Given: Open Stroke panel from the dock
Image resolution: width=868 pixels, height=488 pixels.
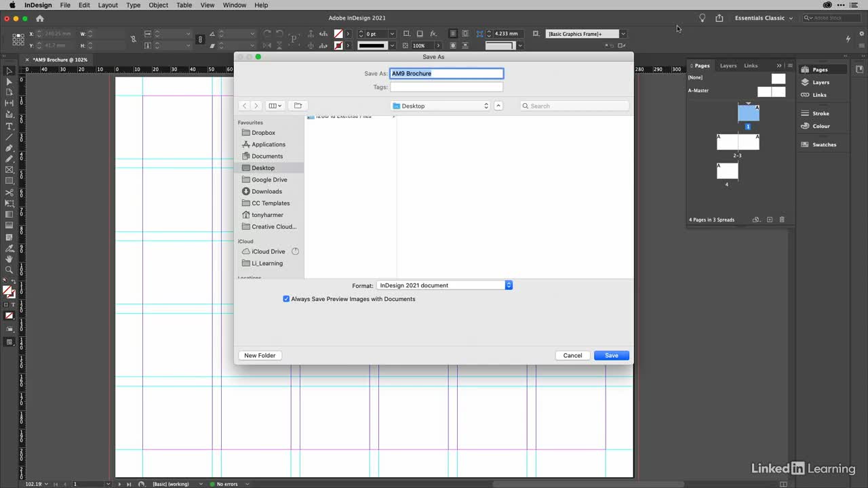Looking at the screenshot, I should 821,113.
